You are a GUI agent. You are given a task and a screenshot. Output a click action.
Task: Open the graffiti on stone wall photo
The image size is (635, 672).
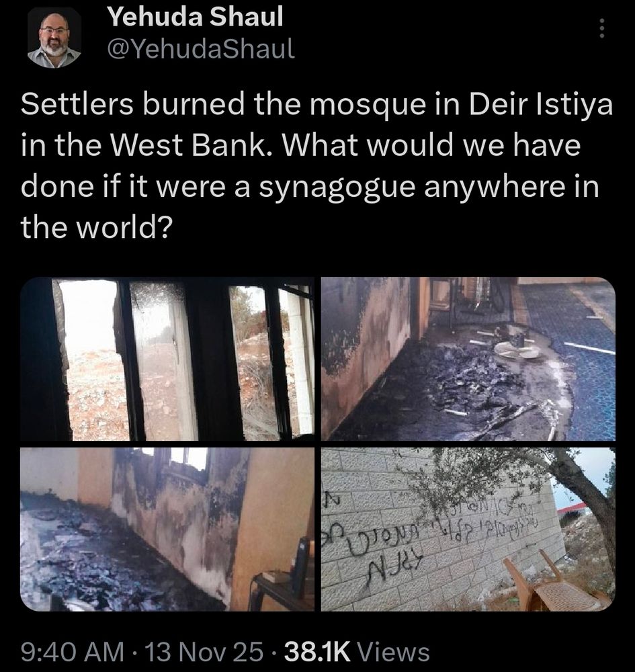(x=468, y=530)
